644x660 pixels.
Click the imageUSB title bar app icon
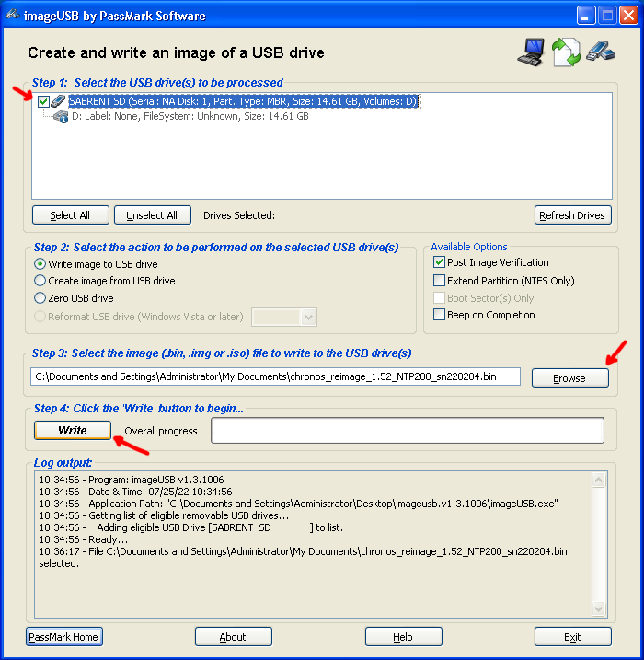(x=13, y=15)
